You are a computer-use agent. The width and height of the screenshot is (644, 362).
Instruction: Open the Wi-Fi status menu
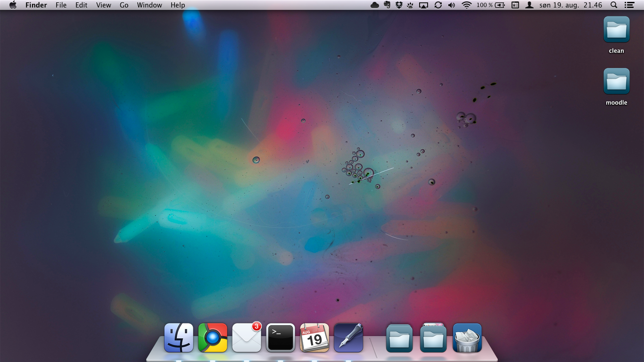(467, 5)
